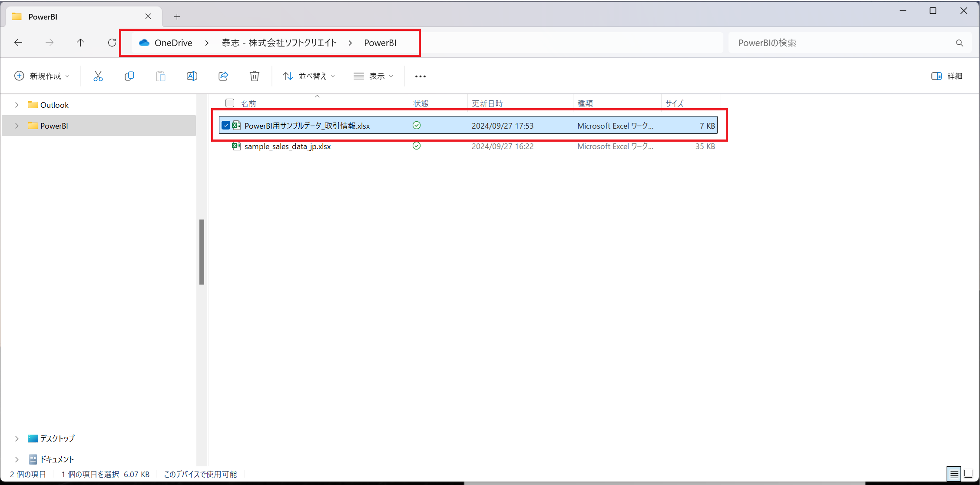Click OneDrive in the address breadcrumb
Screen dimensions: 980x485
tap(173, 43)
